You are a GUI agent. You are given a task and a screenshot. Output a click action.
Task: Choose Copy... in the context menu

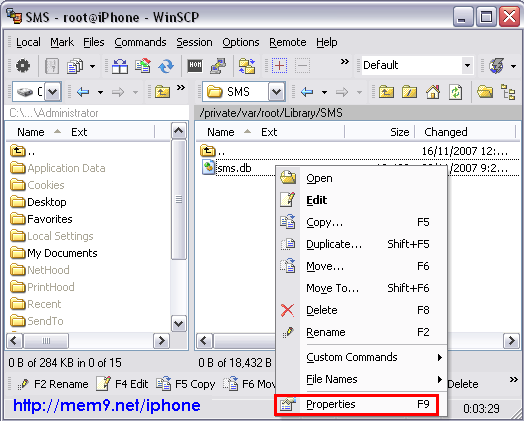tap(362, 222)
